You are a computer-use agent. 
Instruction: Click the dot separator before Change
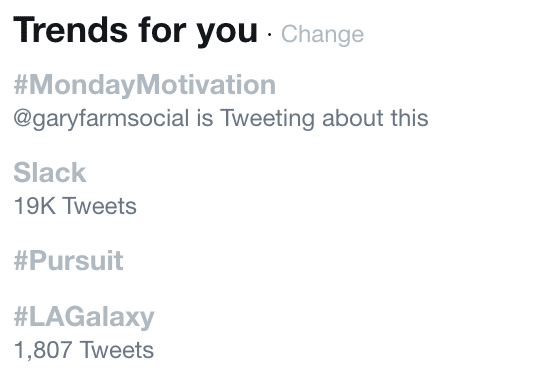[270, 35]
